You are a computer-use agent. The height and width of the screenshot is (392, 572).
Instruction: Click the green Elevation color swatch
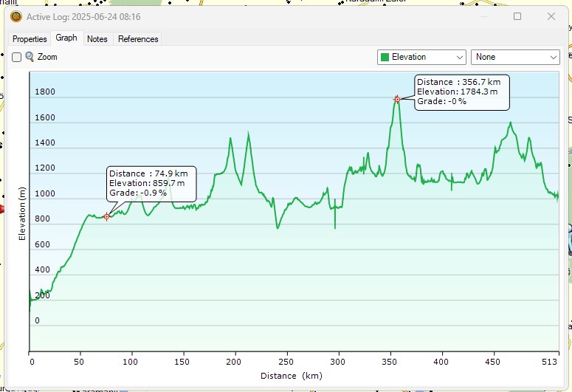pos(385,57)
